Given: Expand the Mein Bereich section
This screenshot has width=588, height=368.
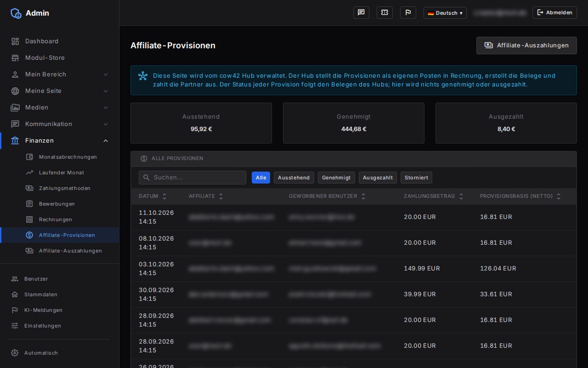Looking at the screenshot, I should click(60, 74).
